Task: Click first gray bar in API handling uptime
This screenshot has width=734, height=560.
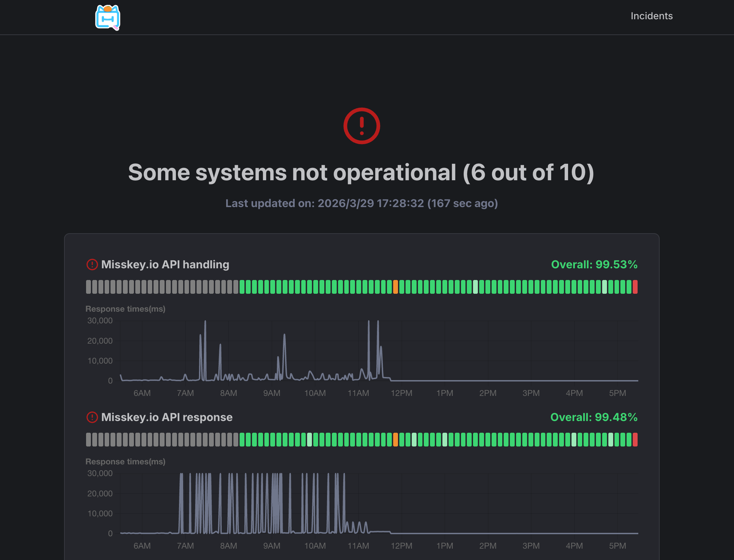Action: click(x=88, y=287)
